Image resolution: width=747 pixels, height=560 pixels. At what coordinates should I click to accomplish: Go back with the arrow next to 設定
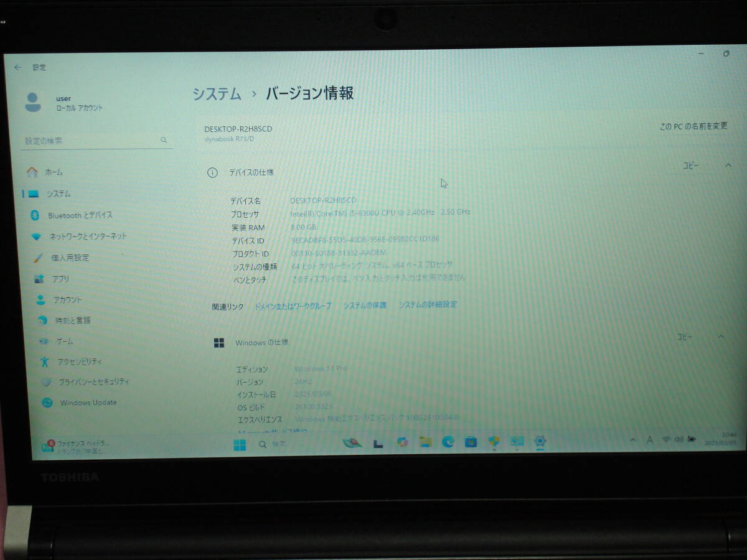(x=17, y=67)
